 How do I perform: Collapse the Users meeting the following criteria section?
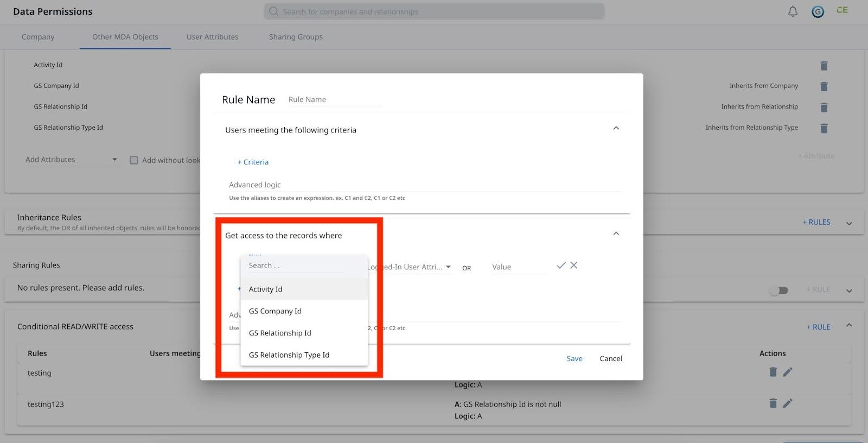(616, 128)
